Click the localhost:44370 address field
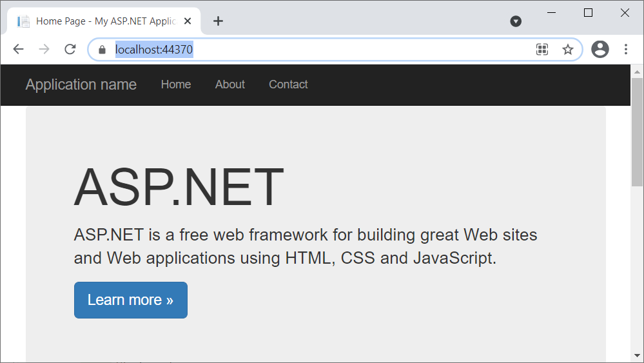 (322, 50)
